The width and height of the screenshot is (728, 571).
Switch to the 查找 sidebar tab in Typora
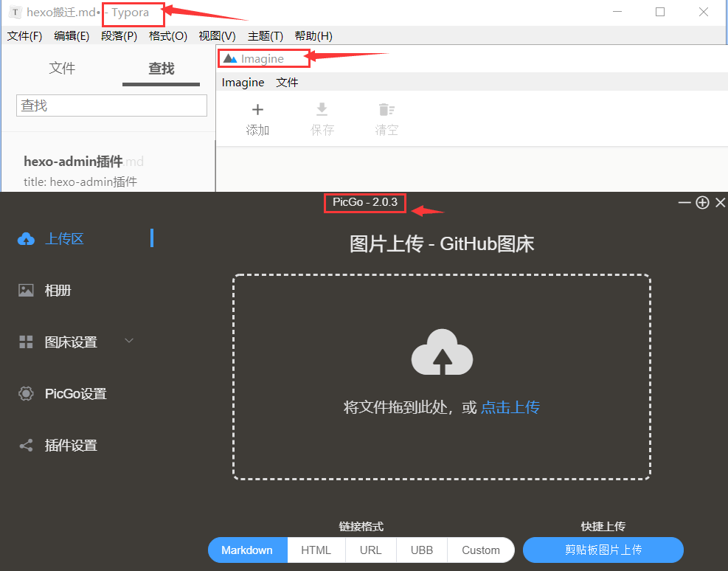click(161, 69)
